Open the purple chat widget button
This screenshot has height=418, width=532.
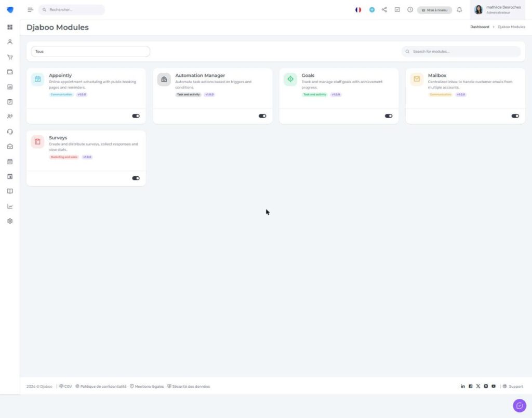click(x=520, y=406)
